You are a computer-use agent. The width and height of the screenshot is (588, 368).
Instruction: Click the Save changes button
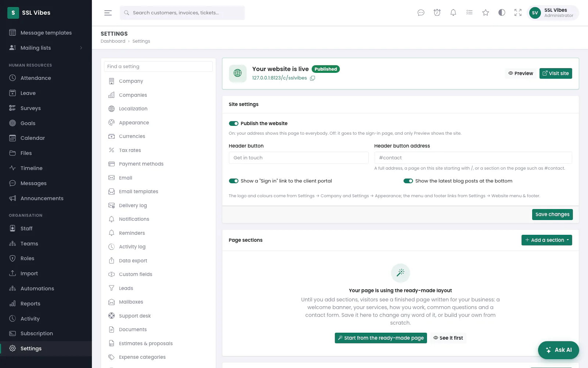552,215
